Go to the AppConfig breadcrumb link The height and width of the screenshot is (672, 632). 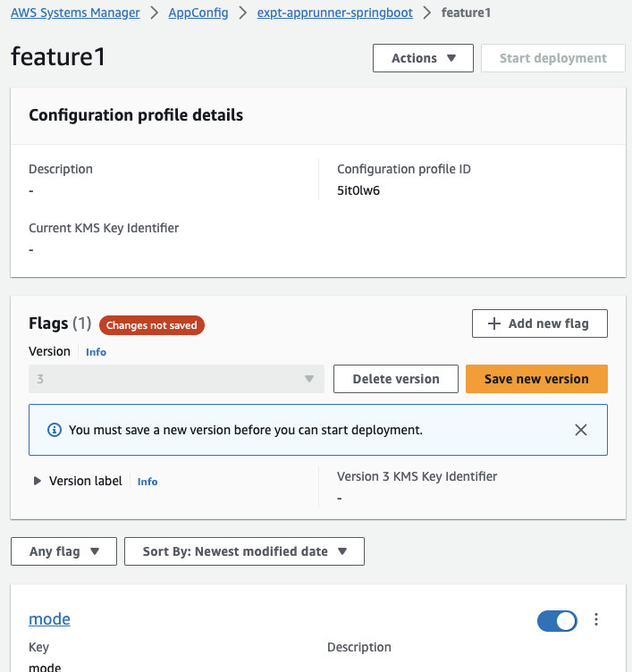coord(198,13)
